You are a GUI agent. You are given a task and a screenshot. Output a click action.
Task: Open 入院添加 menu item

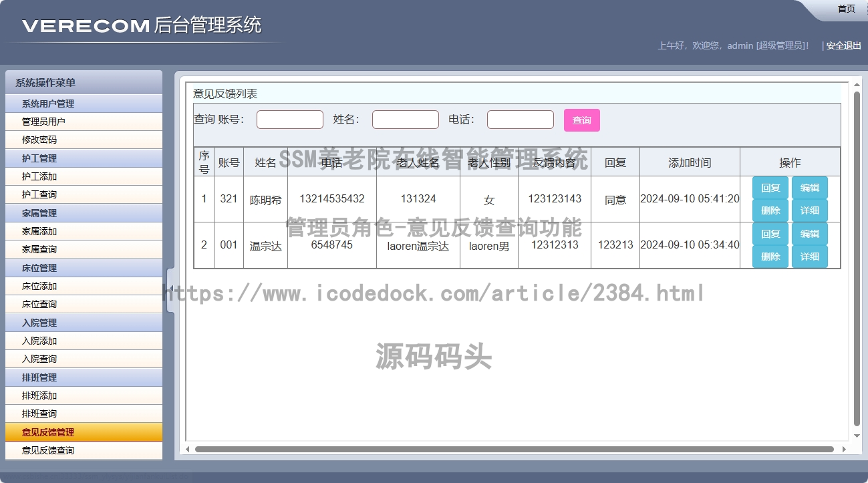point(84,341)
